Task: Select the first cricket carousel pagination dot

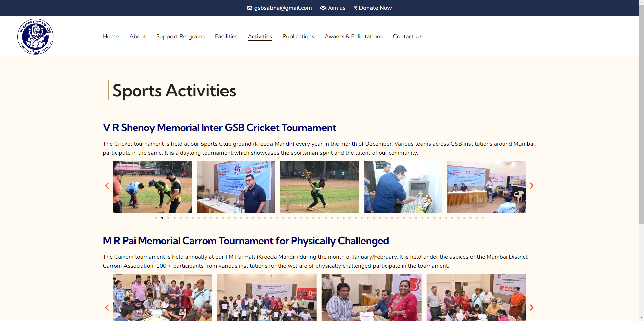Action: (x=156, y=218)
